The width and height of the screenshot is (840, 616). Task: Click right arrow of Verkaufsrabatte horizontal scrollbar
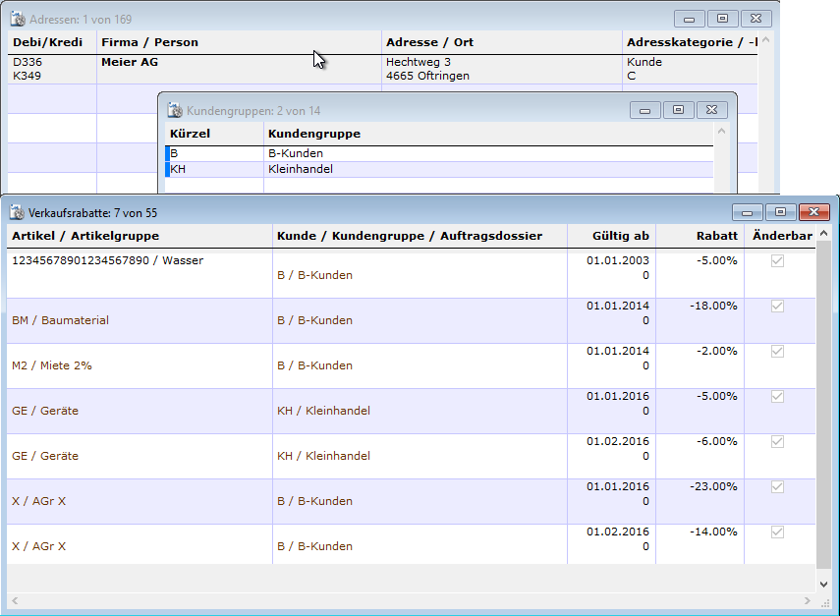(811, 600)
